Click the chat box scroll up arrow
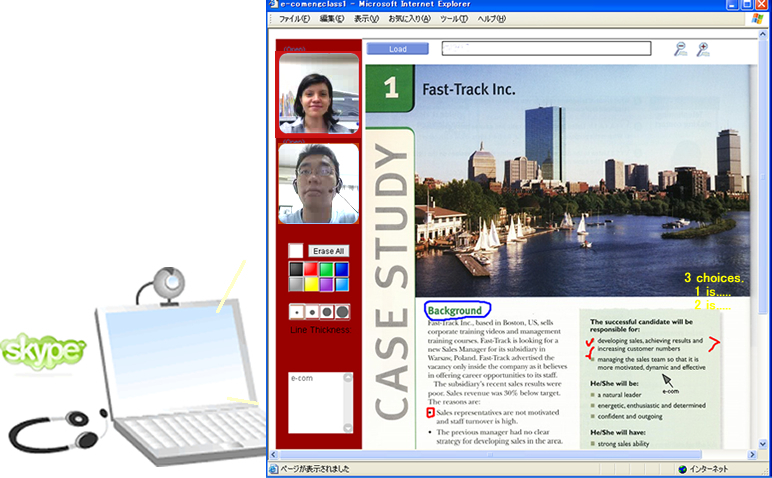Image resolution: width=772 pixels, height=478 pixels. (x=348, y=378)
